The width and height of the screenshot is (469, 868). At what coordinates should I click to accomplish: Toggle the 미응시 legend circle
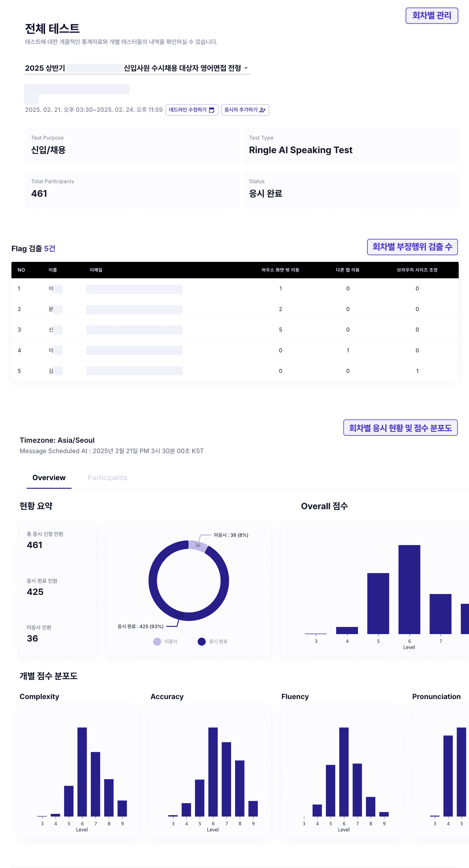click(157, 641)
